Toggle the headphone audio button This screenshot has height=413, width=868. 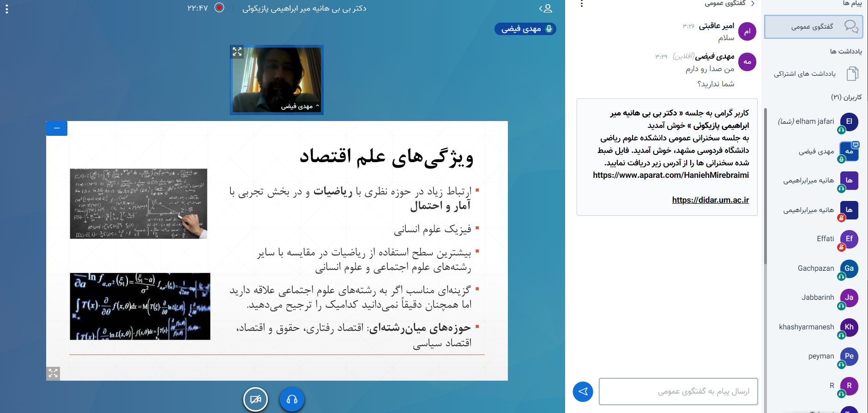[292, 399]
